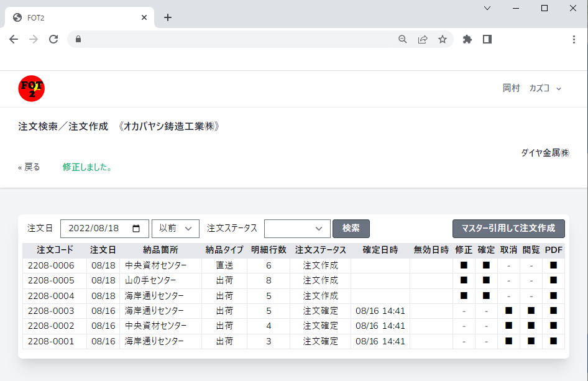This screenshot has width=588, height=381.
Task: Click cancel square for order 2208-0003
Action: [508, 311]
